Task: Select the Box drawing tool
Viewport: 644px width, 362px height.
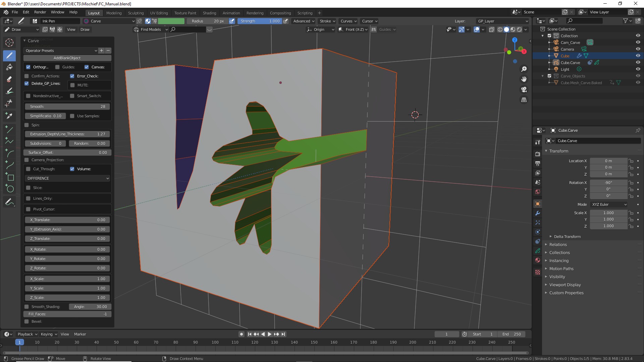Action: coord(9,177)
